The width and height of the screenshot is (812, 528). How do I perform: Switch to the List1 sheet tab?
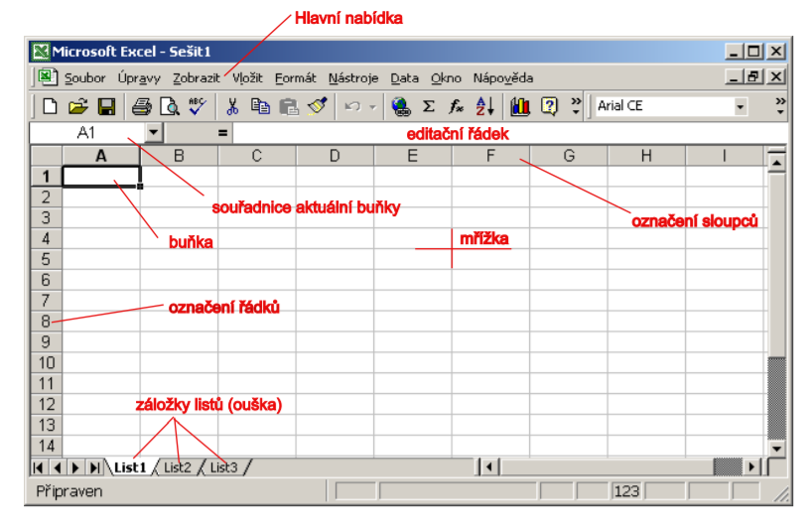[129, 467]
